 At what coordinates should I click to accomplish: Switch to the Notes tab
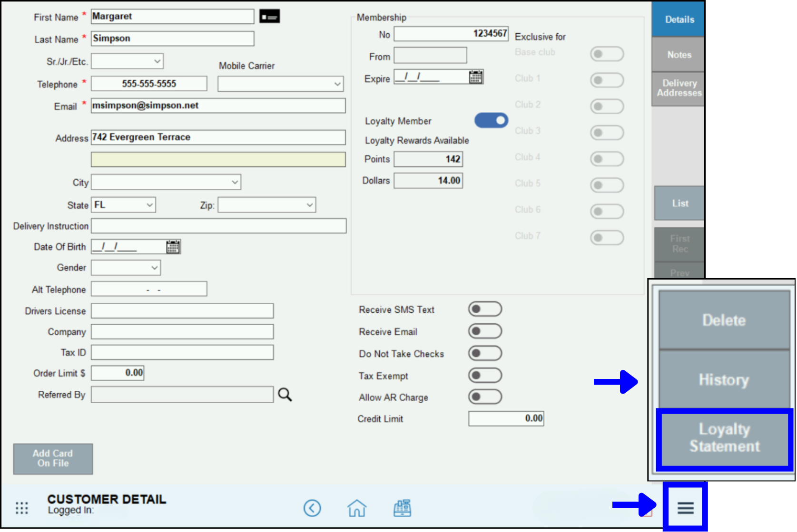tap(679, 55)
